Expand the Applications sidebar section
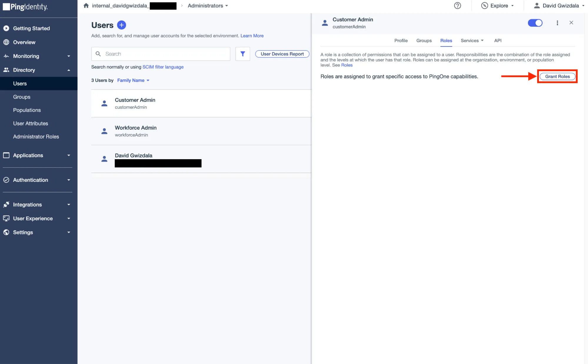588x364 pixels. 69,155
